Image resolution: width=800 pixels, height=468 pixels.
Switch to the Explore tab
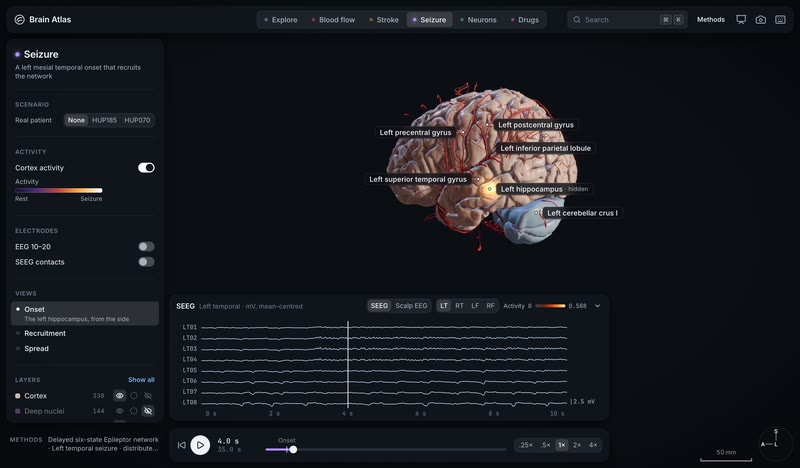280,19
